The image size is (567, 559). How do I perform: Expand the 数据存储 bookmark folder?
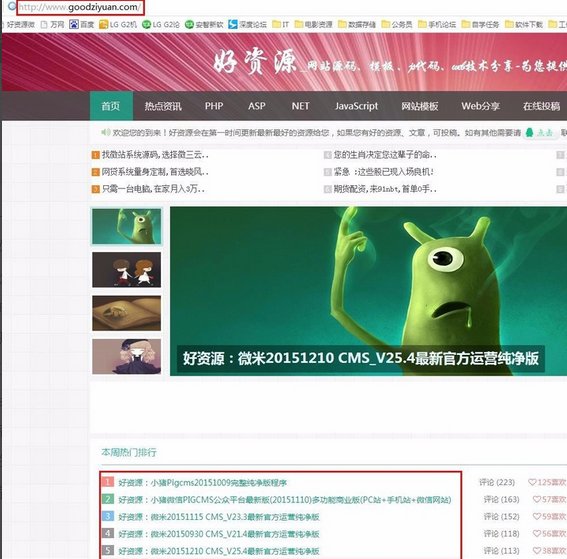(357, 25)
